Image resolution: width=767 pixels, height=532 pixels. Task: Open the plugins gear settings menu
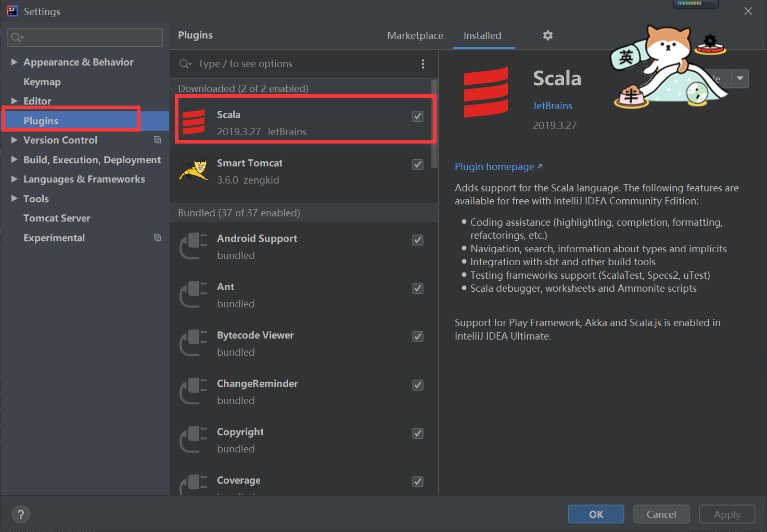pos(548,35)
